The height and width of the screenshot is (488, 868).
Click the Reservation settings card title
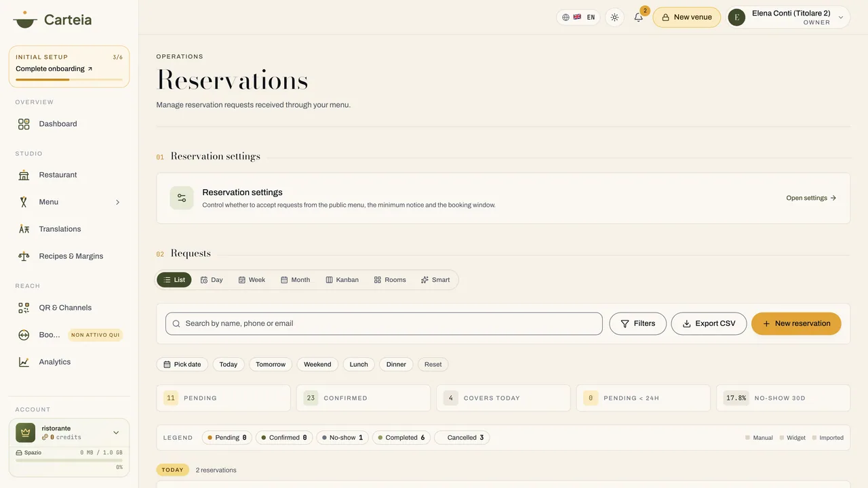click(242, 192)
